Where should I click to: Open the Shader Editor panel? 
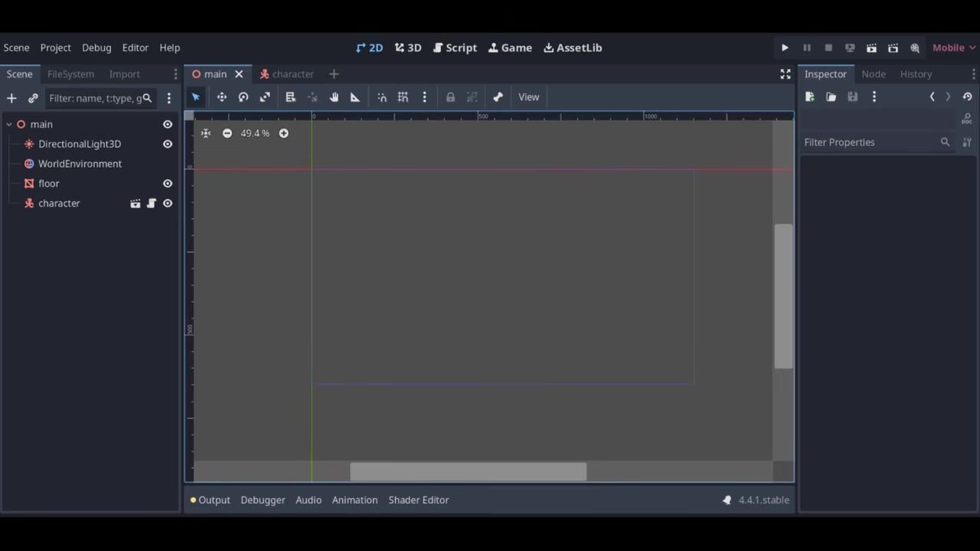[x=418, y=500]
